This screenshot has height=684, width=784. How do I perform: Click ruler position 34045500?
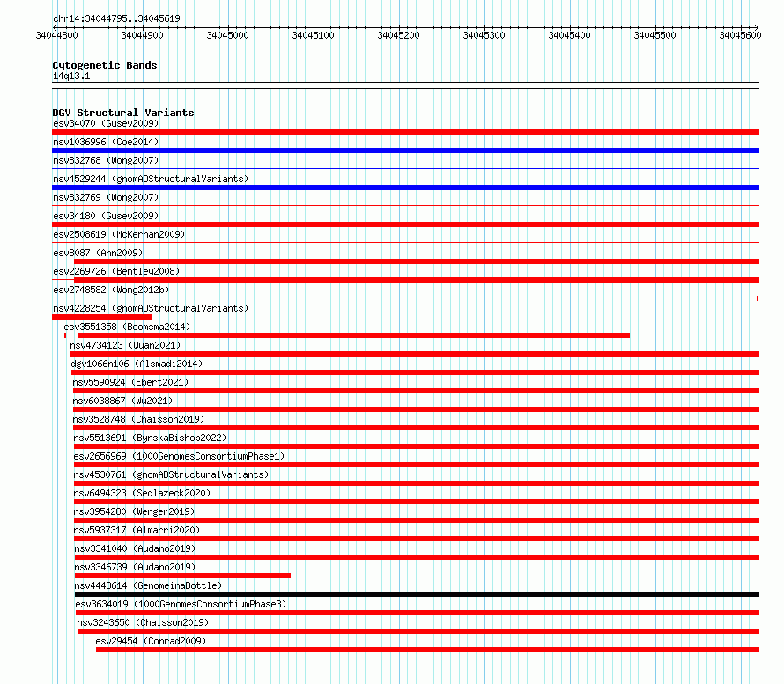point(655,35)
